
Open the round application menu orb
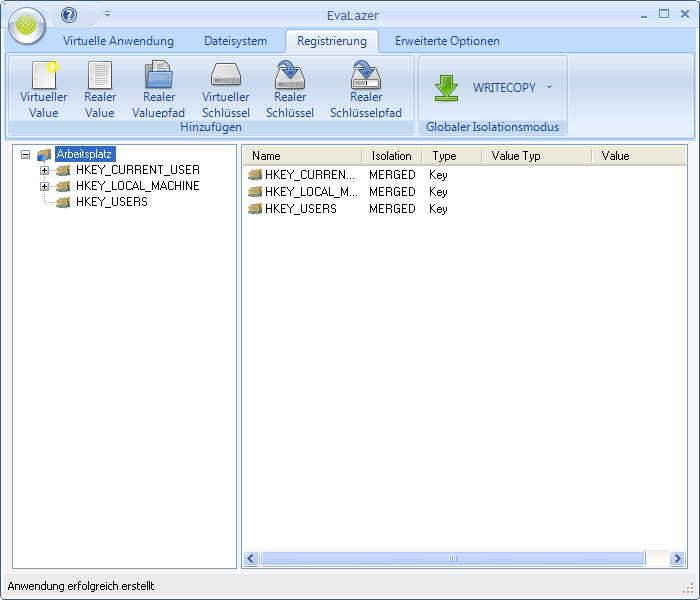click(26, 27)
